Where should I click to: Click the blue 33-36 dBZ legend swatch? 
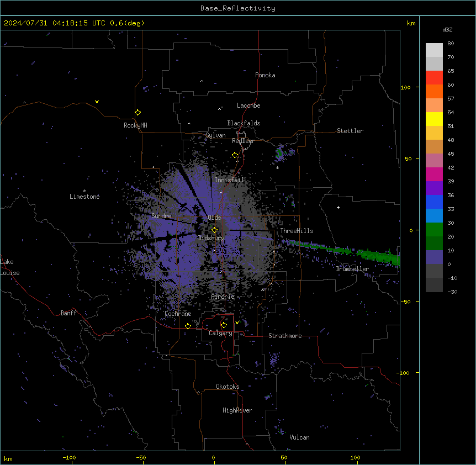click(x=434, y=202)
